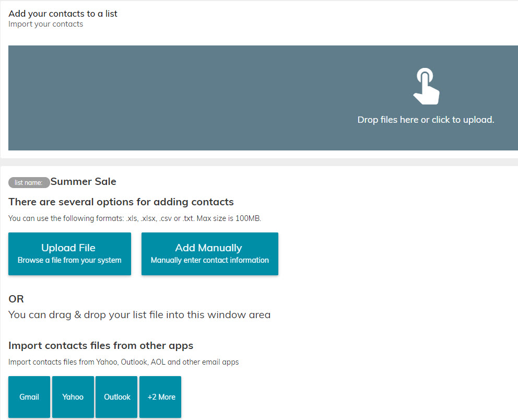The width and height of the screenshot is (518, 420).
Task: Choose Yahoo as import source
Action: (73, 396)
